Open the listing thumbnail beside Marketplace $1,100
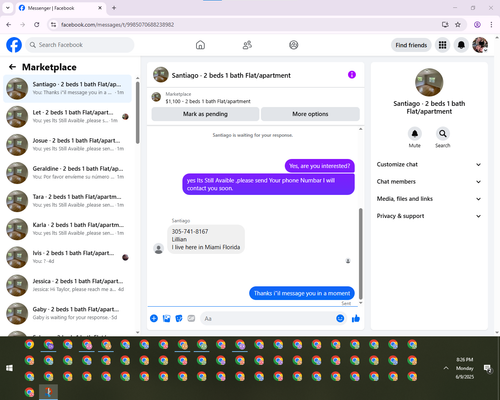 point(156,97)
